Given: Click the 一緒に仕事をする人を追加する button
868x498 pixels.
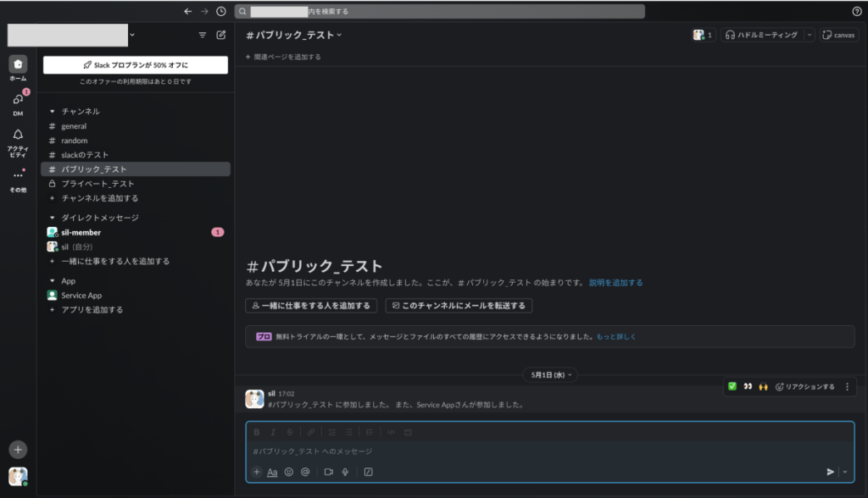Looking at the screenshot, I should coord(311,306).
